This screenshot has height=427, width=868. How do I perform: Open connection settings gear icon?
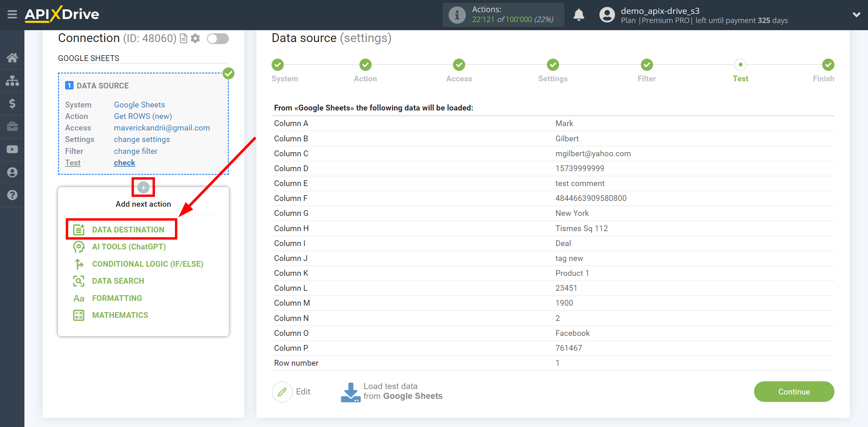(x=195, y=39)
